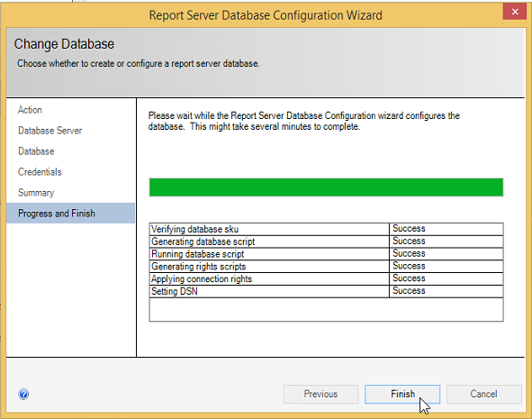Open the Database step in sidebar
The image size is (532, 419).
pyautogui.click(x=36, y=151)
